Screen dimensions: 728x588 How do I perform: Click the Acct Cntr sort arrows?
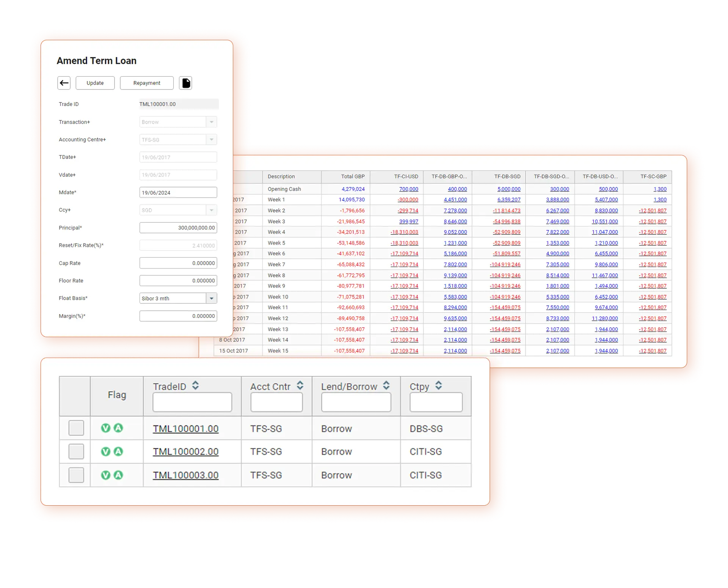(300, 386)
